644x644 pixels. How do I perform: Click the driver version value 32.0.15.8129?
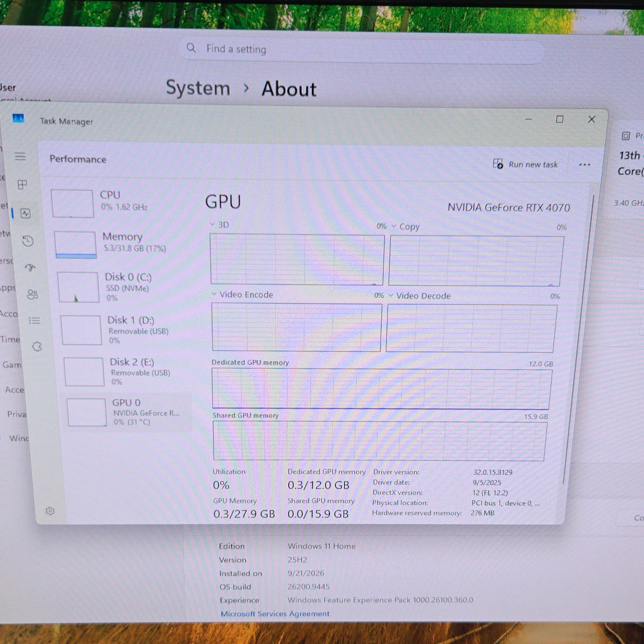(493, 472)
